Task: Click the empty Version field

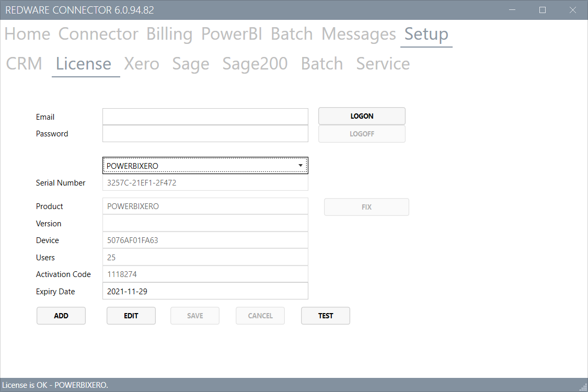Action: (205, 223)
